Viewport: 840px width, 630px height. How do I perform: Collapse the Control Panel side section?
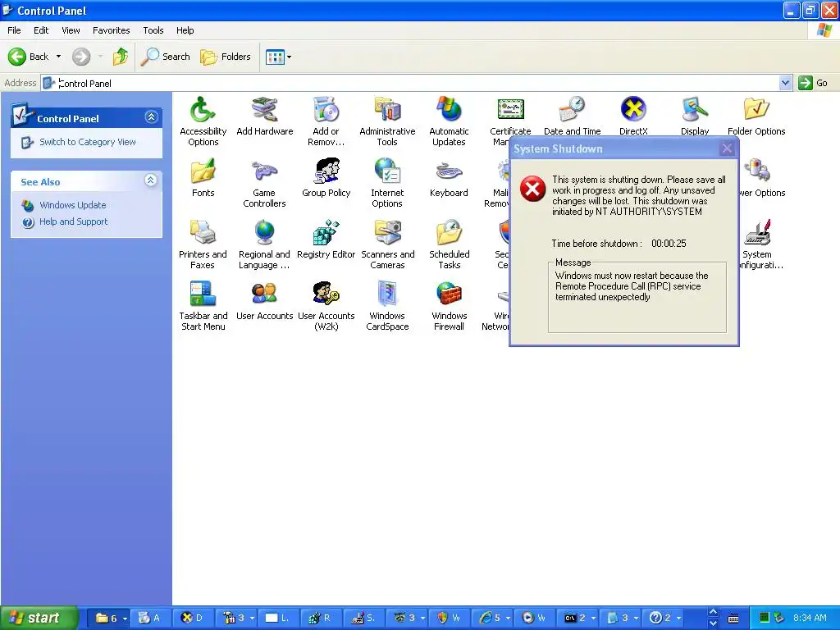click(151, 116)
